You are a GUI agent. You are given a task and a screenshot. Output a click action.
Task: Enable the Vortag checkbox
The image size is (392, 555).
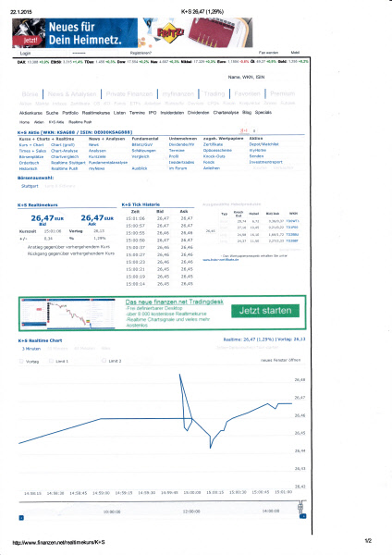(21, 361)
